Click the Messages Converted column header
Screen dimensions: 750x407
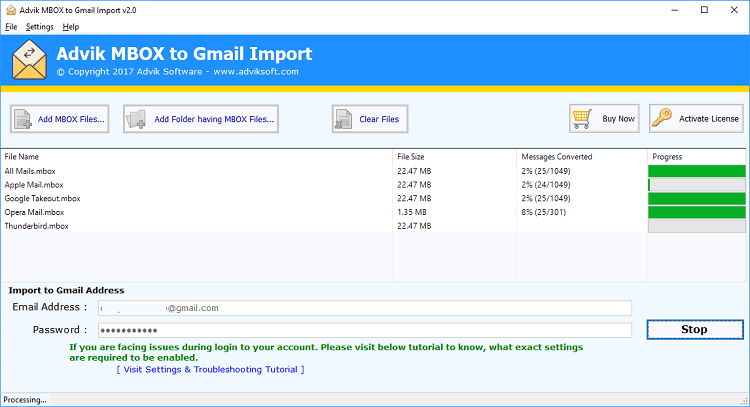pos(582,157)
